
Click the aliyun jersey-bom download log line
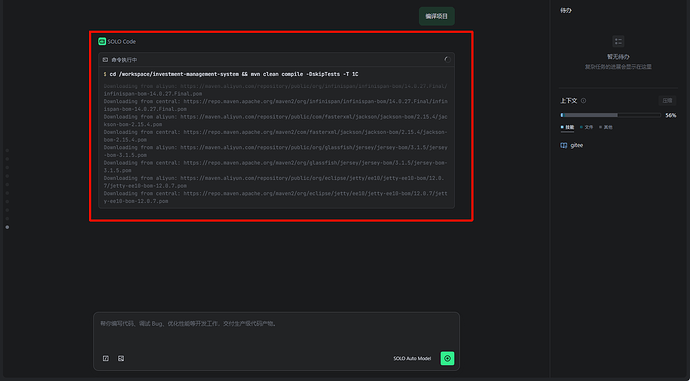coord(275,151)
